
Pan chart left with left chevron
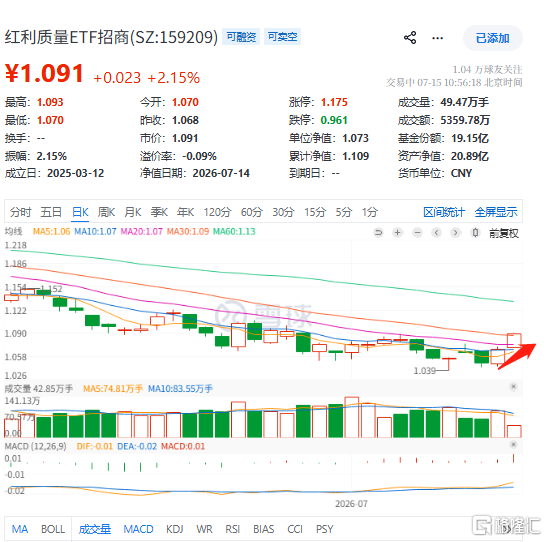coord(436,233)
